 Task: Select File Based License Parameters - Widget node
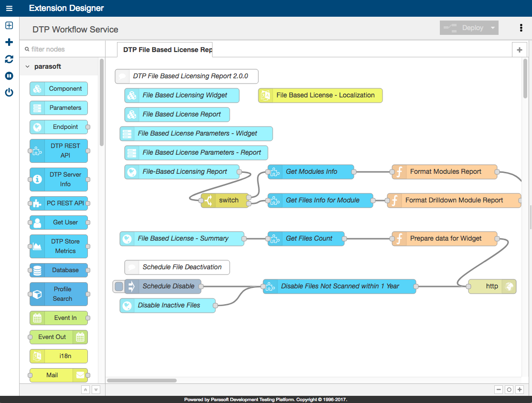[196, 134]
